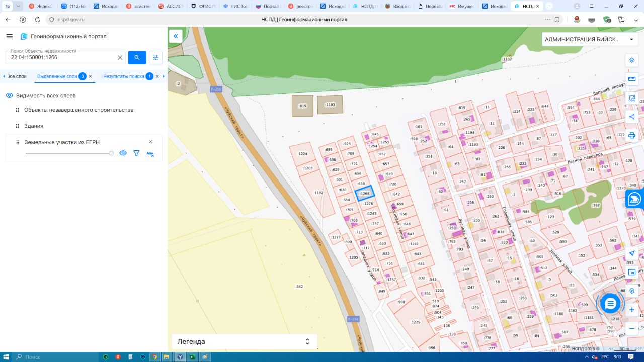
Task: Open the blue feedback widget on right edge
Action: pos(635,199)
